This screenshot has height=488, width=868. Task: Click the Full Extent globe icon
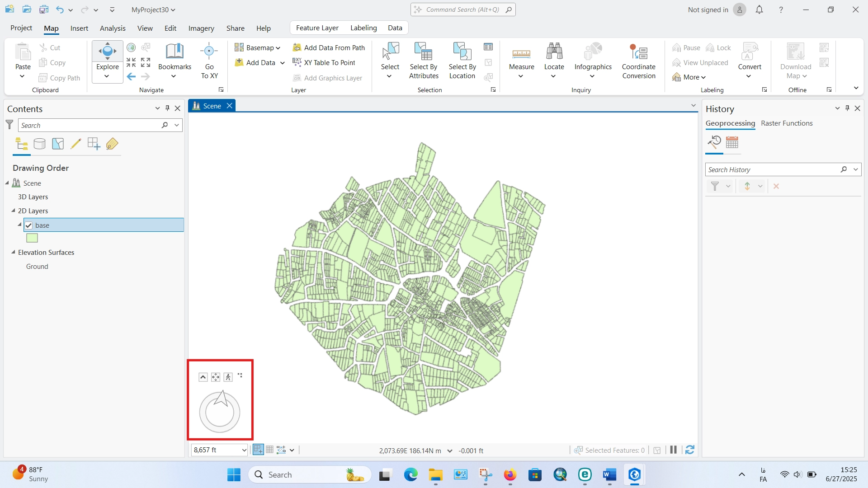click(x=131, y=47)
